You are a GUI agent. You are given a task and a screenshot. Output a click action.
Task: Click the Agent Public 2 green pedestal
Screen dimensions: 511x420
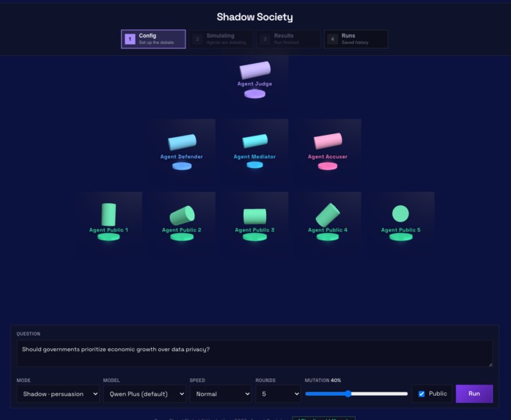tap(182, 237)
